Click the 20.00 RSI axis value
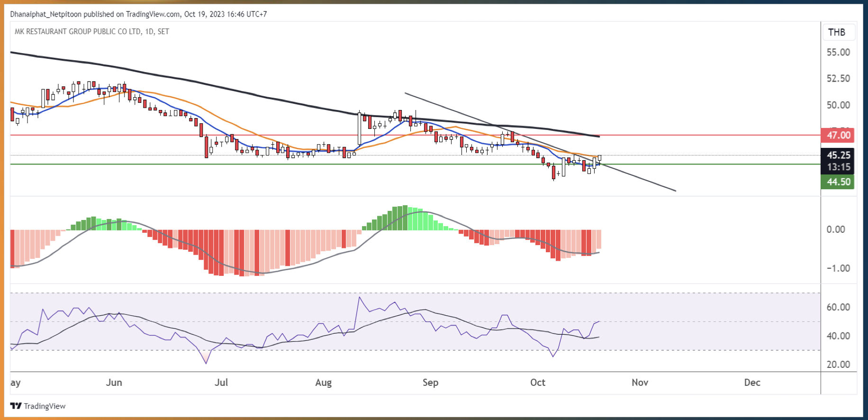 838,365
